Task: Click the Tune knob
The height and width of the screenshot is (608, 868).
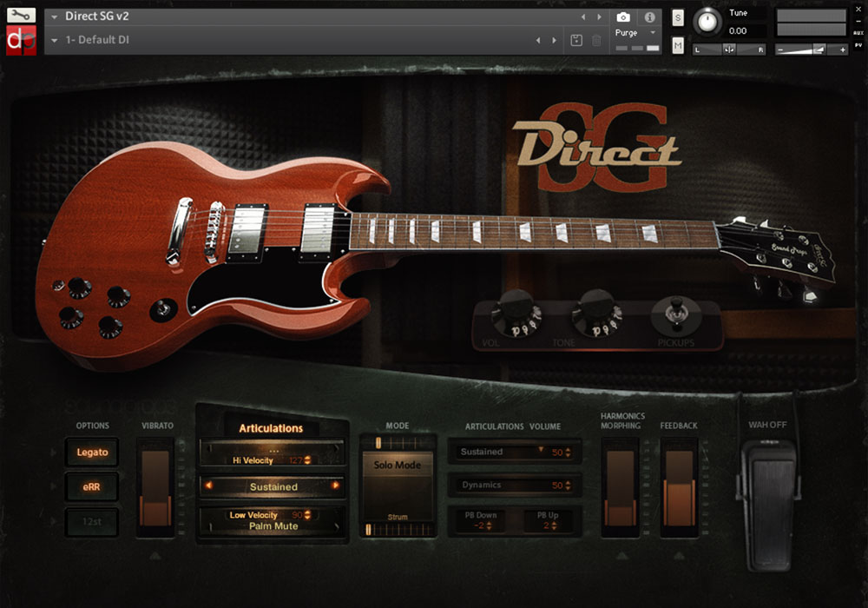Action: tap(707, 22)
